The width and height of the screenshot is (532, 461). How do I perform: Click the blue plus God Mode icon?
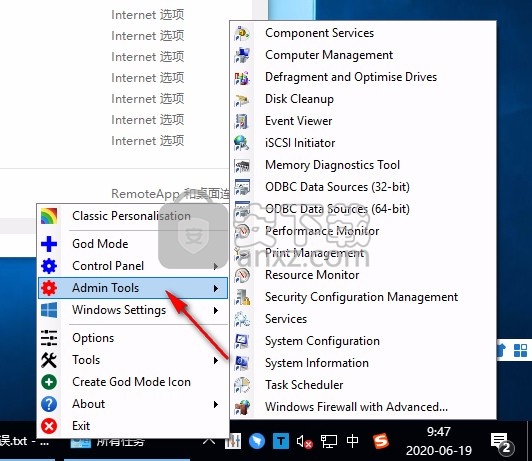point(49,244)
